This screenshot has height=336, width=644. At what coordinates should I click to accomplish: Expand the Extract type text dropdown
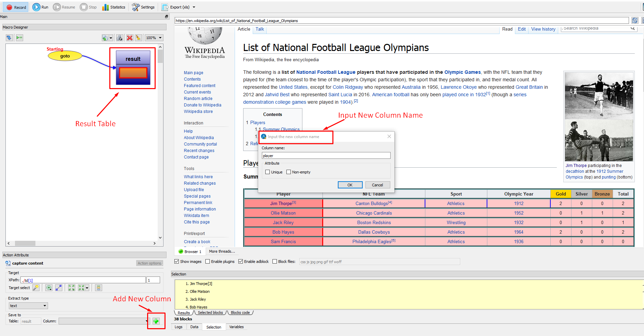28,306
